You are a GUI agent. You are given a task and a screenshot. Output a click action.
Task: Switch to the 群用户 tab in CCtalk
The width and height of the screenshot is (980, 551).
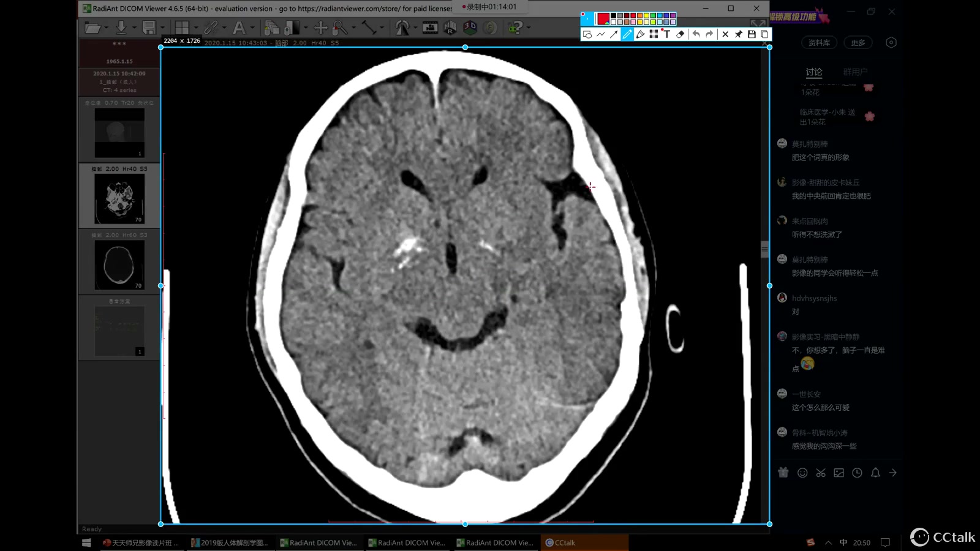pyautogui.click(x=855, y=72)
